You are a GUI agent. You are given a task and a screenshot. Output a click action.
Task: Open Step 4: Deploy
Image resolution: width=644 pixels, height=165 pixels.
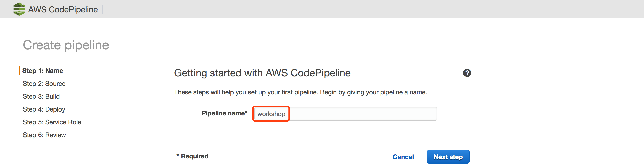44,109
